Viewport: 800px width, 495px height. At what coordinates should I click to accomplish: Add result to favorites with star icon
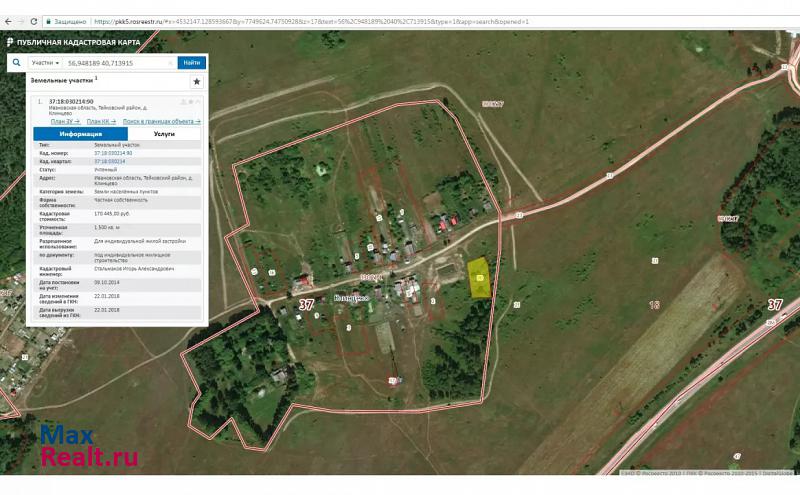196,81
